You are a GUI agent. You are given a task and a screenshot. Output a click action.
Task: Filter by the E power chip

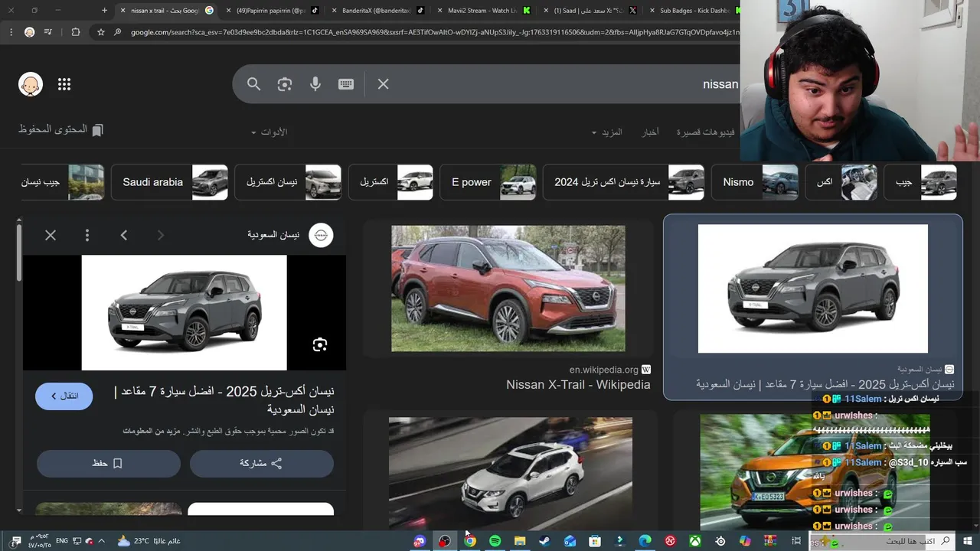point(488,182)
